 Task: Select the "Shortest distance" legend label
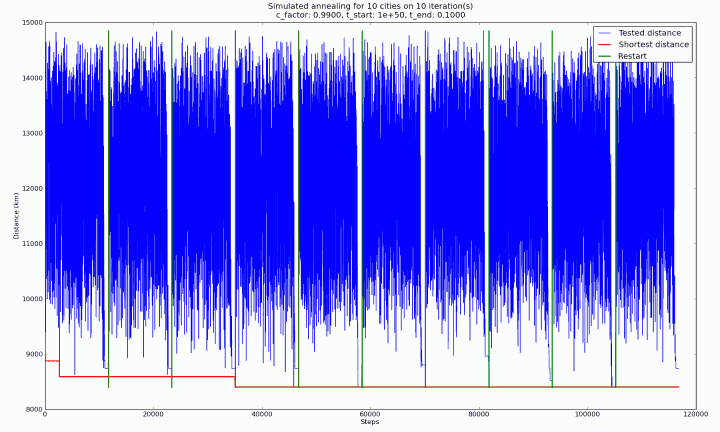653,45
